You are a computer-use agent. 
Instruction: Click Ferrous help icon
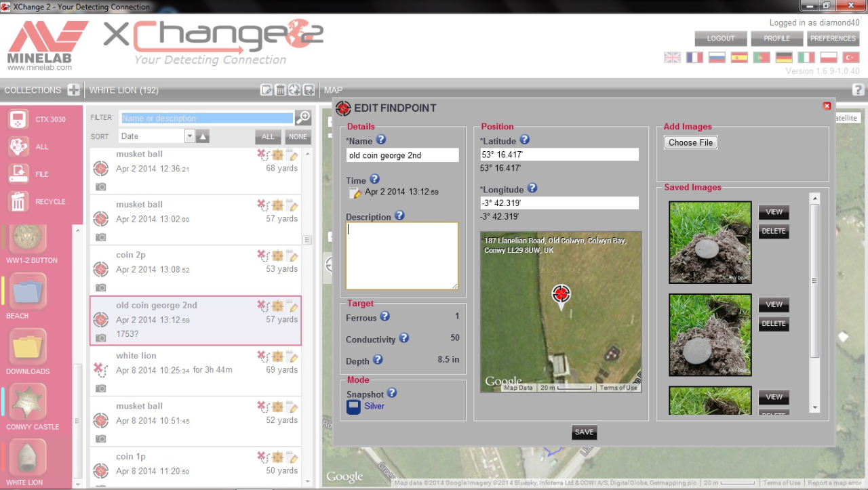pos(384,317)
